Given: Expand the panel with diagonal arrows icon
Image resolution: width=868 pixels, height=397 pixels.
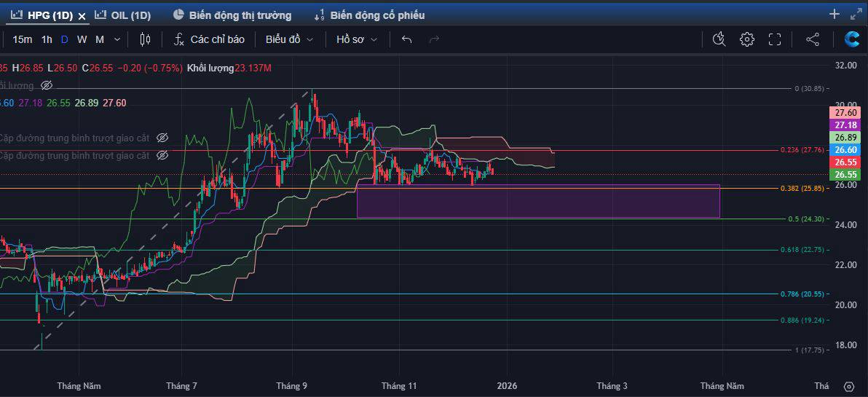Looking at the screenshot, I should (856, 14).
